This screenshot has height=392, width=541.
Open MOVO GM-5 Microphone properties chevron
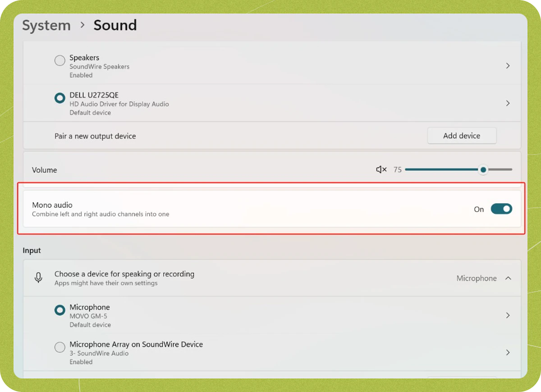pos(508,315)
